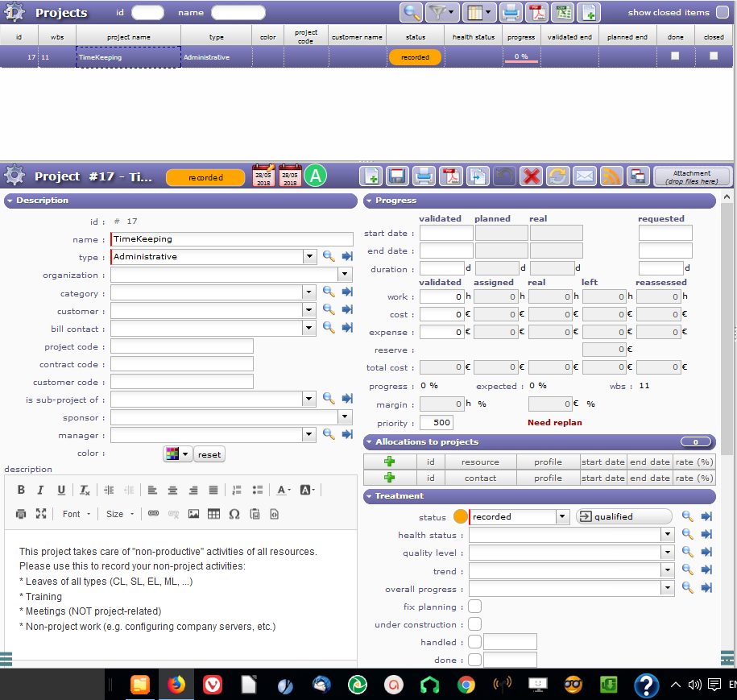Click the orange RSS subscribe icon

tap(612, 176)
